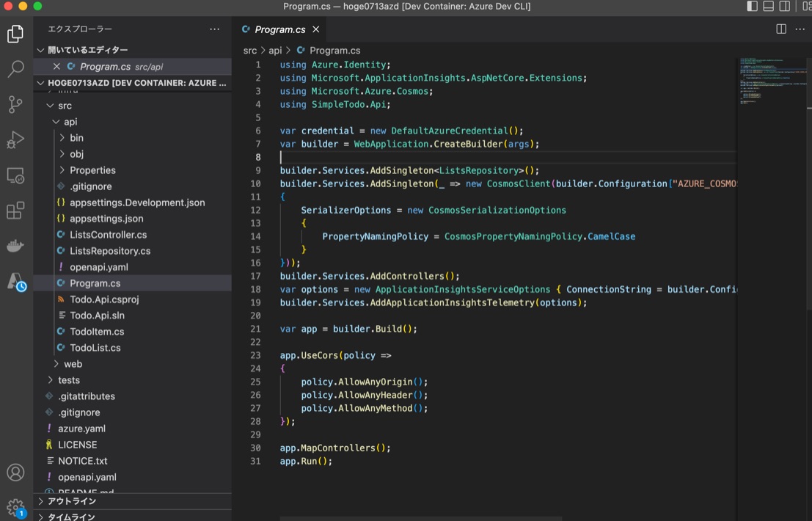Viewport: 812px width, 521px height.
Task: Open the Accounts icon in activity bar
Action: click(16, 473)
